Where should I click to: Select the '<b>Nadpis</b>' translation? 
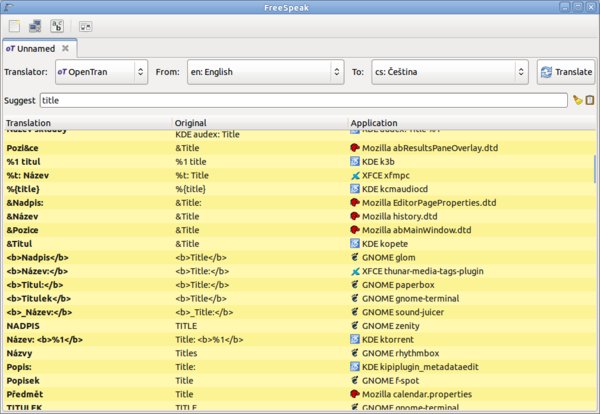click(38, 257)
